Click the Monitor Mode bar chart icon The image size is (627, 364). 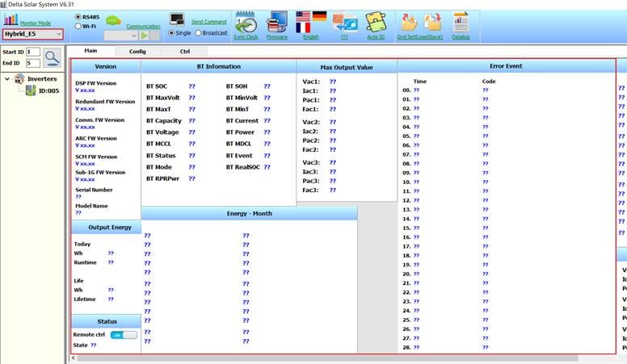pos(11,19)
